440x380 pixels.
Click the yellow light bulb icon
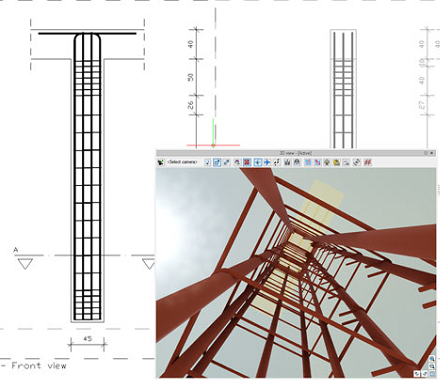[327, 162]
